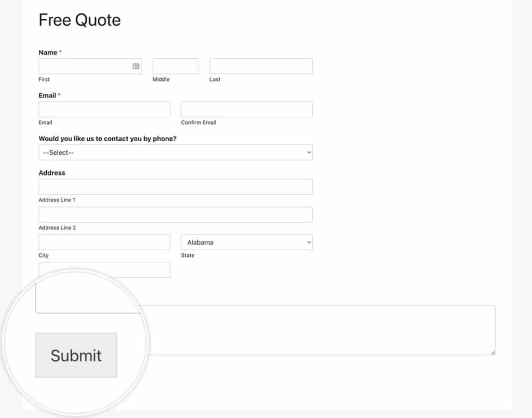532x418 pixels.
Task: Click the arrow on the Alabama State dropdown
Action: tap(309, 242)
